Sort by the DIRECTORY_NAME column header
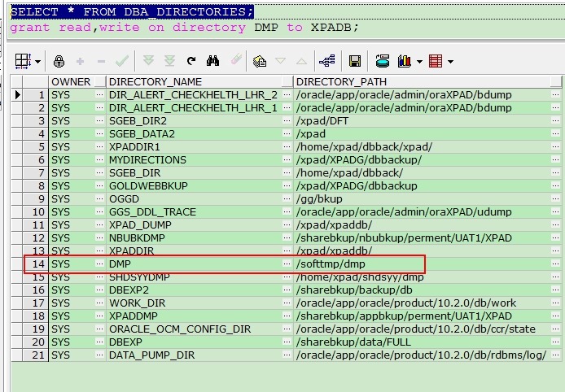This screenshot has width=565, height=392. [199, 81]
